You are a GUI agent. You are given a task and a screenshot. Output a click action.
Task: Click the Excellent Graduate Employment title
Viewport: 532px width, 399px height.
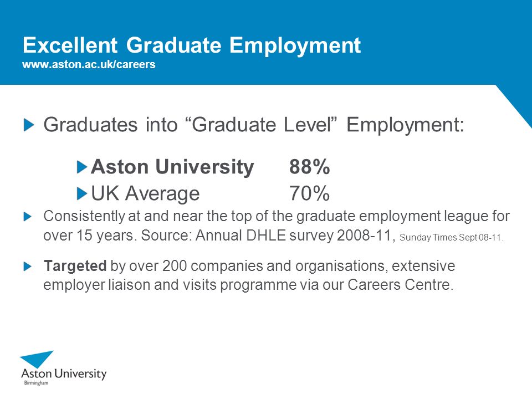tap(192, 45)
